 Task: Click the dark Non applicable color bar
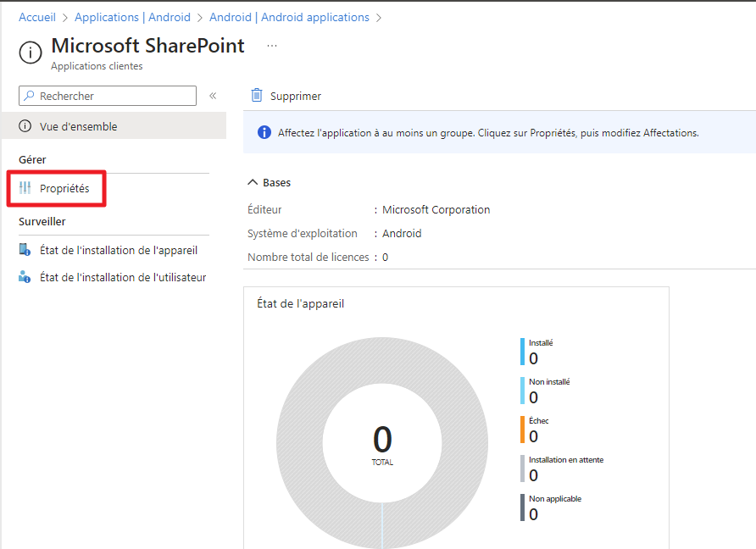point(522,507)
